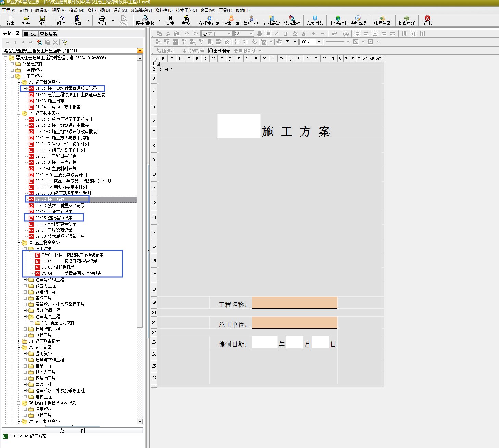Expand the A-基建文件 folder

coord(12,64)
